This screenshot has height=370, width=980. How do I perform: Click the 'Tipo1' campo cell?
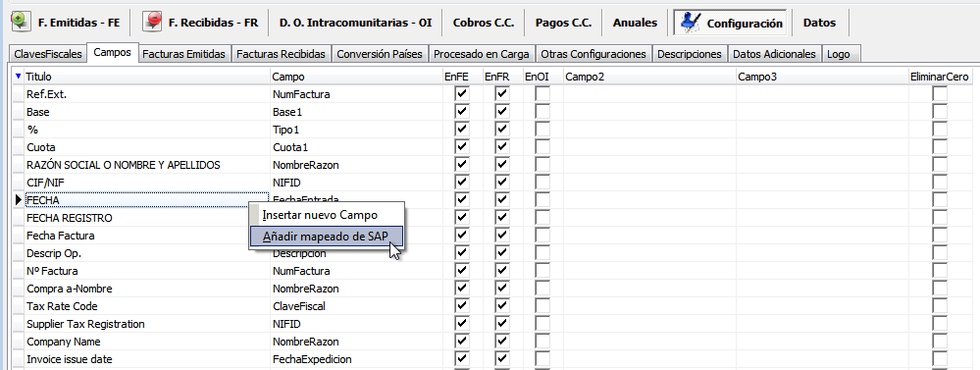355,130
